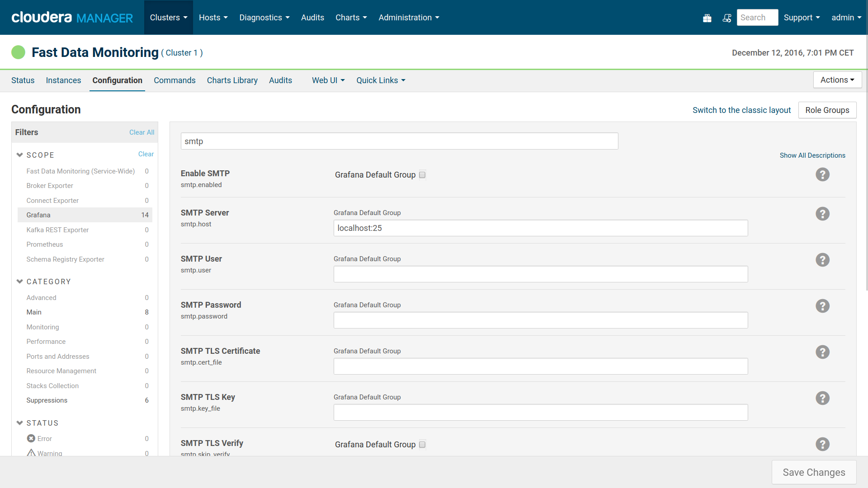Click the Cloudera Manager logo

[x=72, y=18]
